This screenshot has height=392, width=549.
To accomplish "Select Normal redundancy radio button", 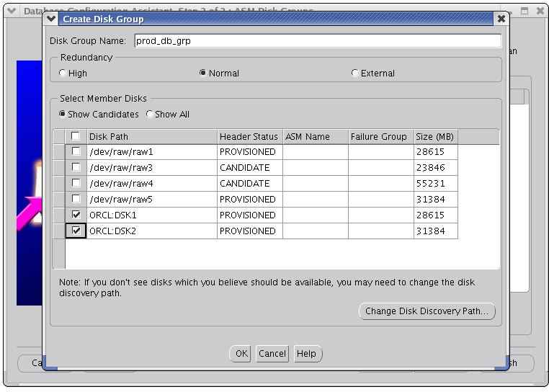I will [203, 73].
